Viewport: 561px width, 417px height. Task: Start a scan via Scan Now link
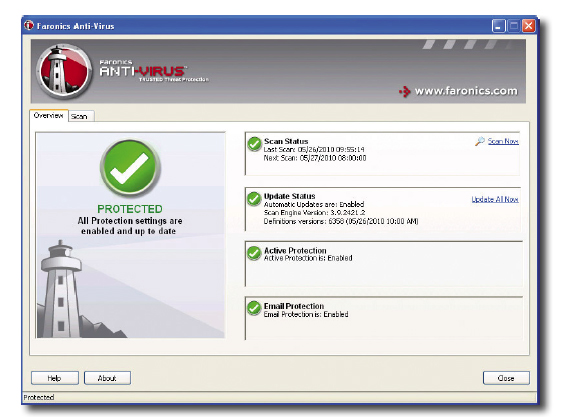coord(503,141)
